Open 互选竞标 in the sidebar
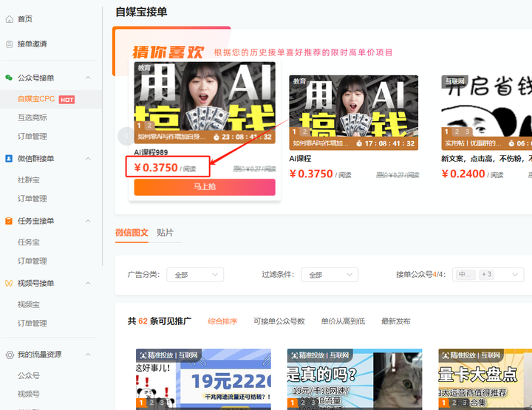Screen dimensions: 532x410 click(33, 117)
